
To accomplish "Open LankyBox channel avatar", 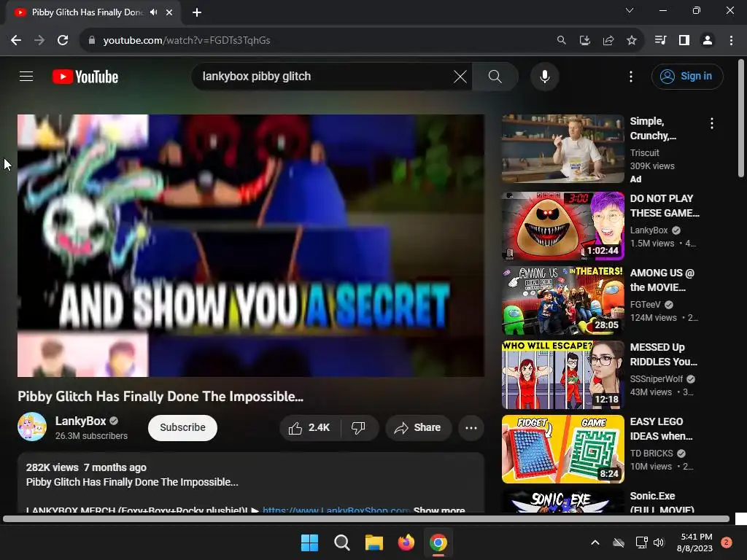I will click(32, 427).
